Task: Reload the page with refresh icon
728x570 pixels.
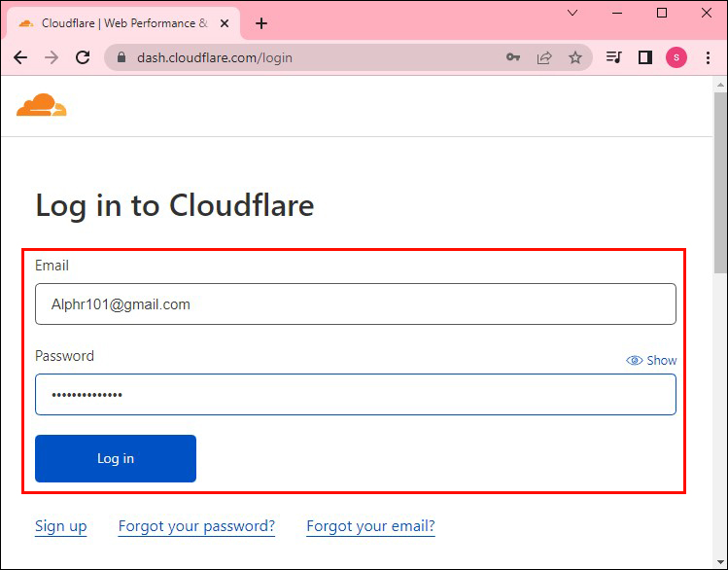Action: pos(83,57)
